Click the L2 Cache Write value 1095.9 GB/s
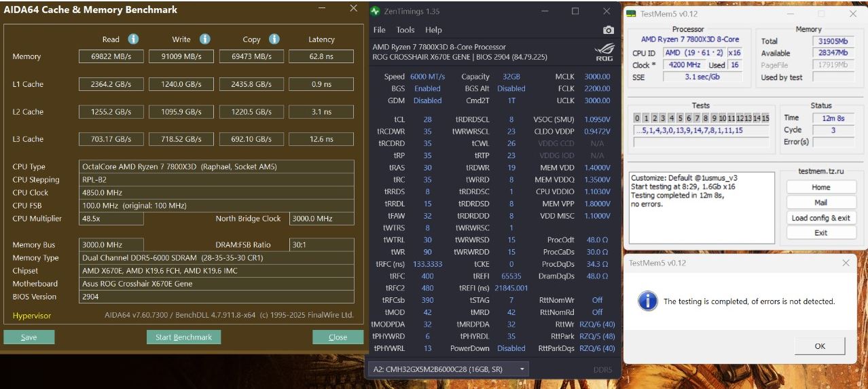The width and height of the screenshot is (868, 389). pyautogui.click(x=182, y=112)
